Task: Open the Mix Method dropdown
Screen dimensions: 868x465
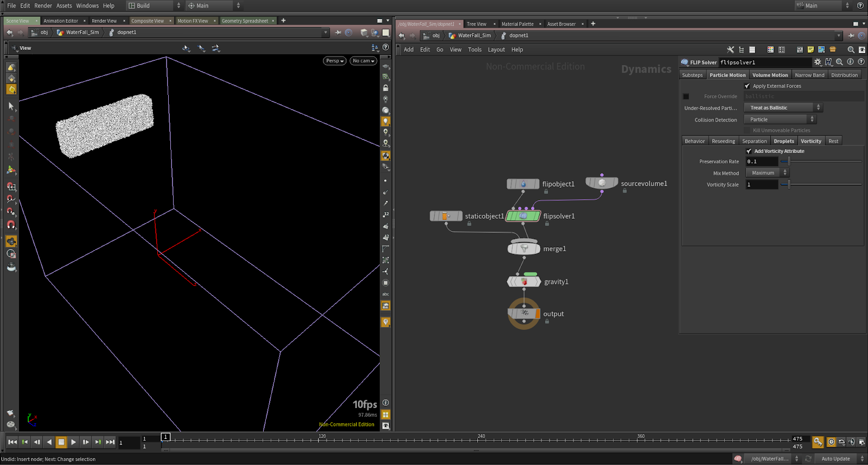Action: [x=767, y=173]
